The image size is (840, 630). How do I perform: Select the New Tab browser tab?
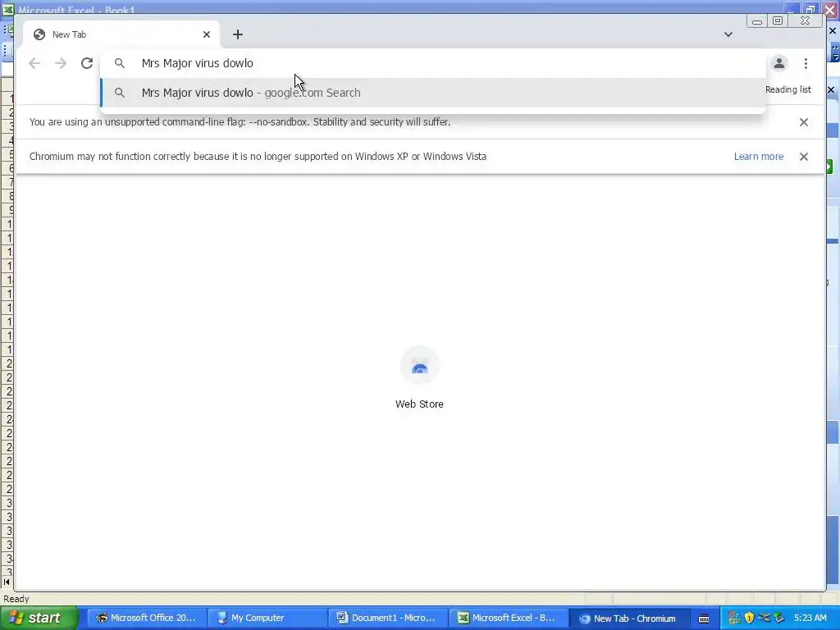[121, 34]
